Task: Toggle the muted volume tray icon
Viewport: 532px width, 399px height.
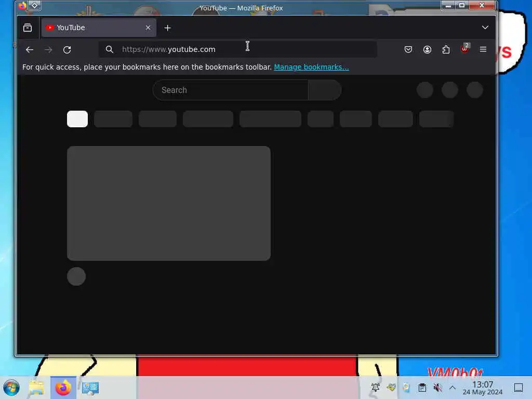Action: pyautogui.click(x=437, y=388)
